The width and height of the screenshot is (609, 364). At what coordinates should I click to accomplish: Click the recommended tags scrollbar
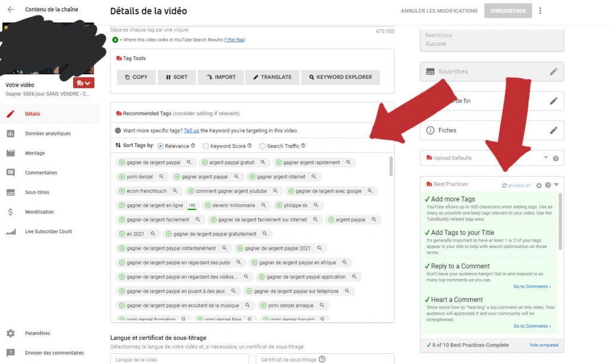tap(391, 166)
